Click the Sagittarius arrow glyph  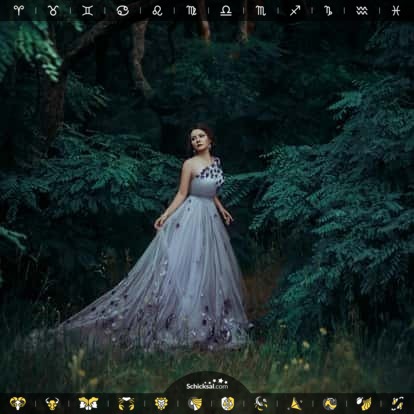[295, 11]
